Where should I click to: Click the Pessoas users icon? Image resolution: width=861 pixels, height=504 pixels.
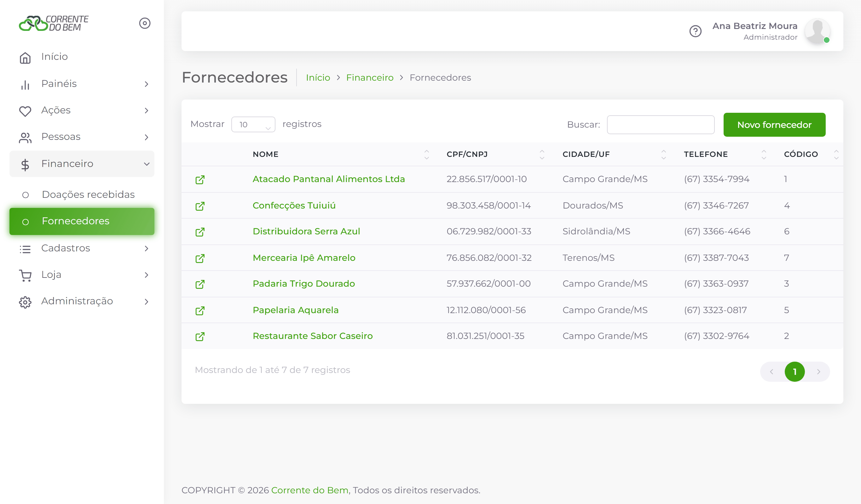pos(25,138)
